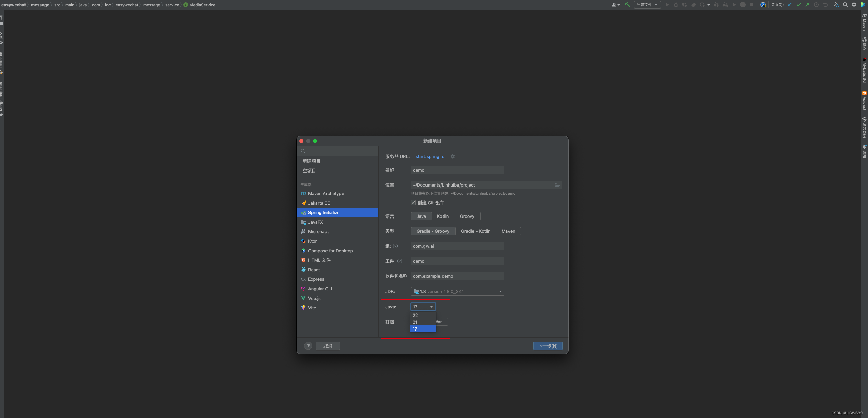Select Java language radio button
This screenshot has width=868, height=418.
(422, 216)
